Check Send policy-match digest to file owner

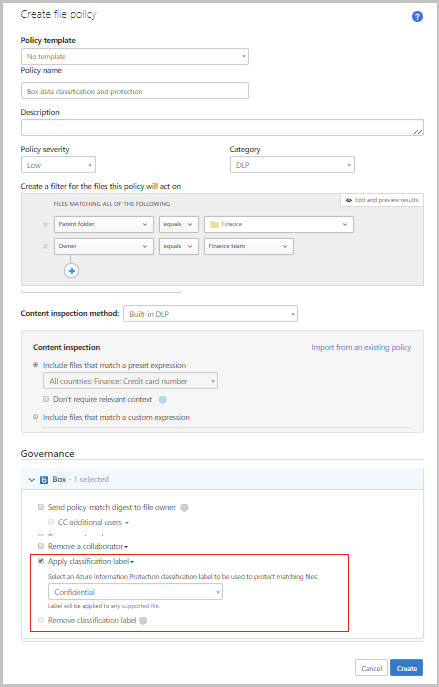click(41, 507)
